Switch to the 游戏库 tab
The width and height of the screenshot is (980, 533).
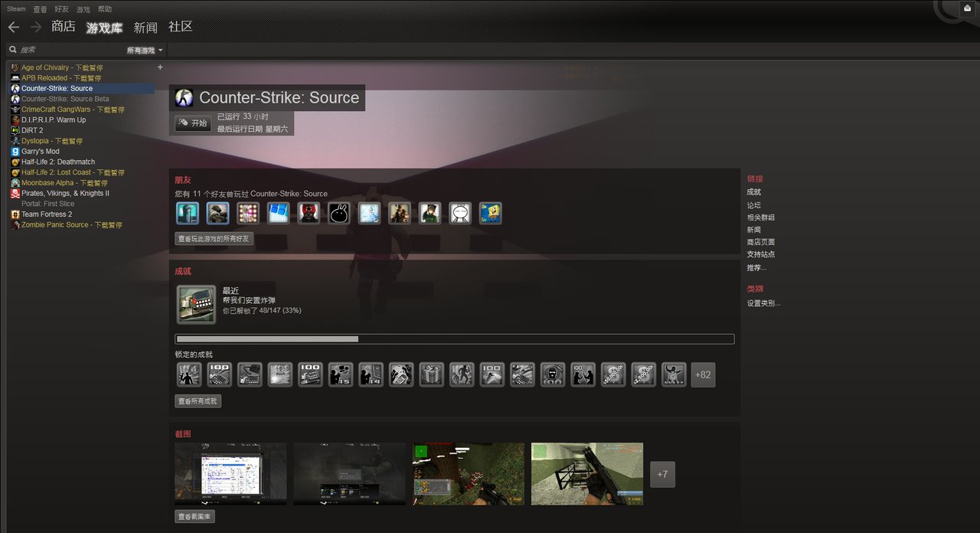104,28
